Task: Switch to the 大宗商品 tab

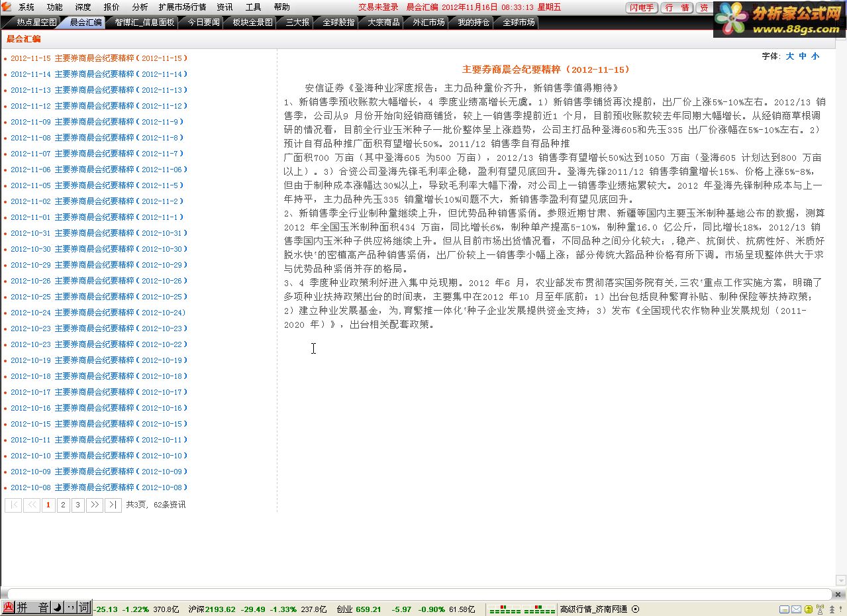Action: (383, 23)
